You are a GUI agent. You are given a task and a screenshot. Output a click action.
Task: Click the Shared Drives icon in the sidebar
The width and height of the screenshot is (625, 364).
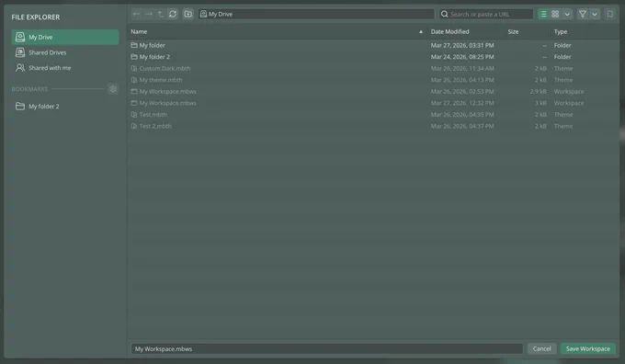click(20, 52)
